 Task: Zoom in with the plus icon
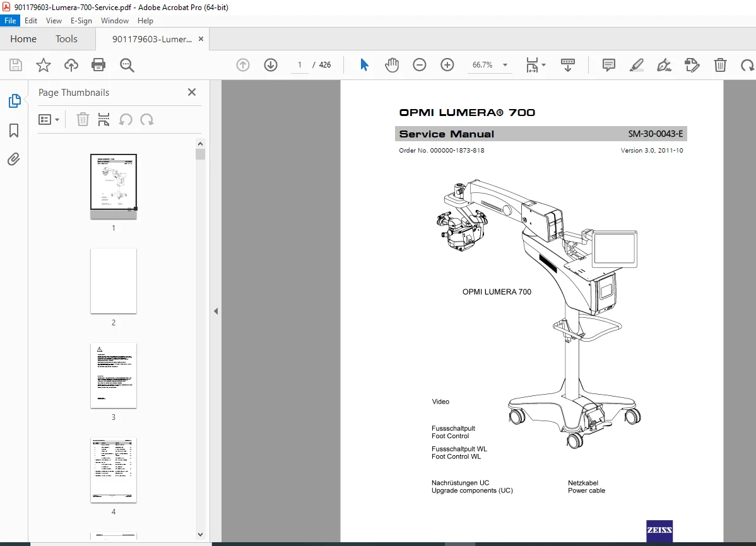447,64
